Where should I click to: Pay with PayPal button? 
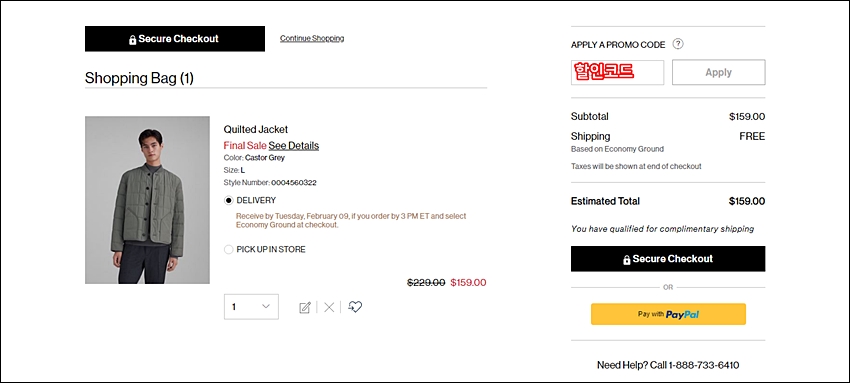pos(668,314)
